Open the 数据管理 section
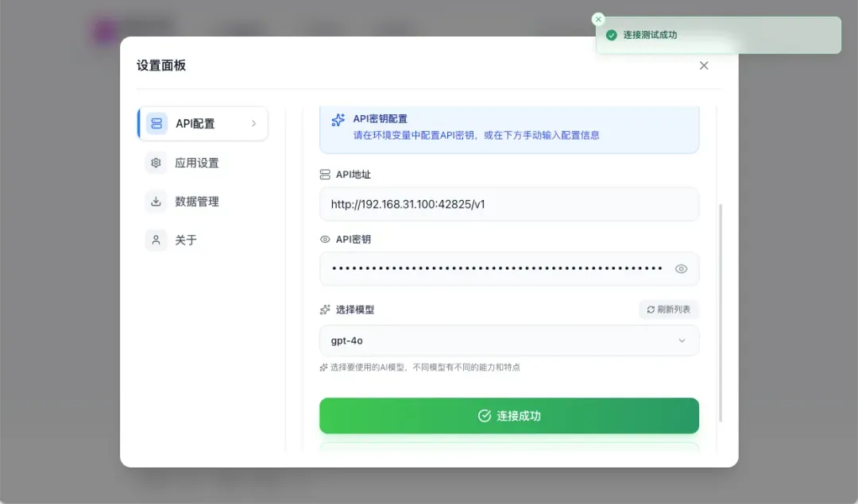 pyautogui.click(x=197, y=202)
